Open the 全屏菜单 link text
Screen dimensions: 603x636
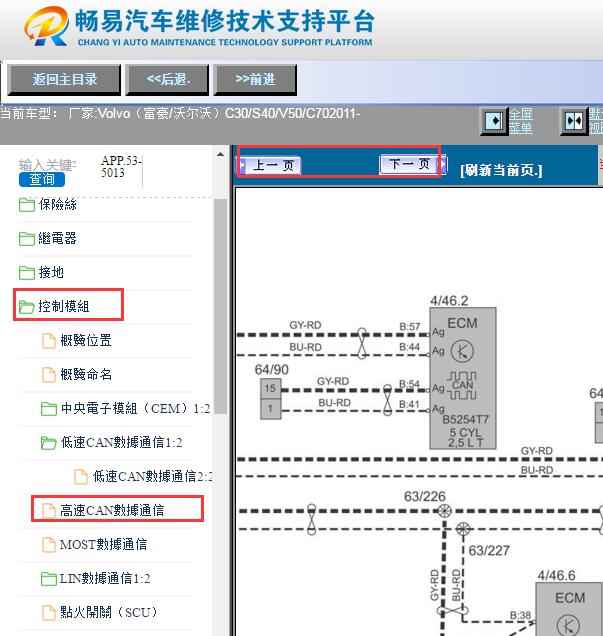click(x=521, y=121)
